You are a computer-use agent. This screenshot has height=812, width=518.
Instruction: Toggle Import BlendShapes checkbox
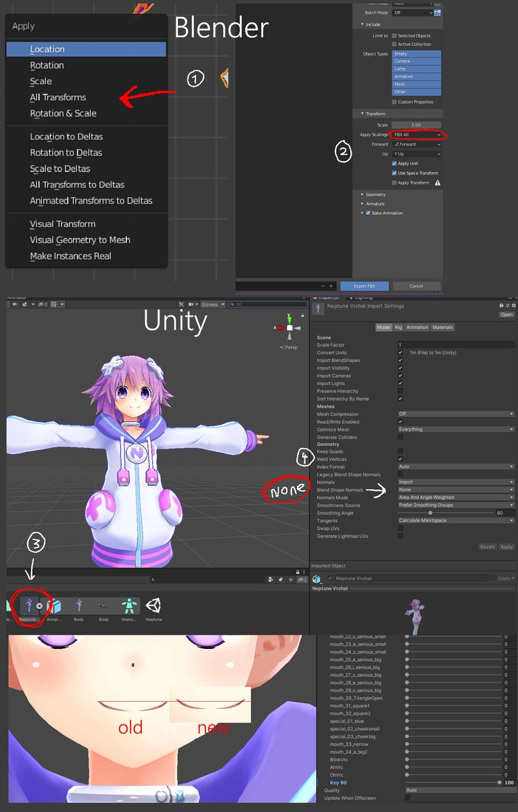tap(400, 361)
